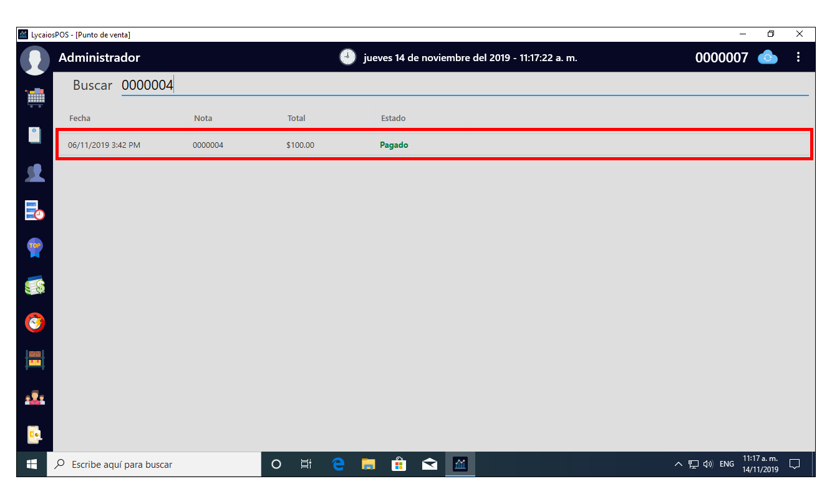The image size is (832, 504).
Task: Select the date cell 06/11/2019 3:42 PM
Action: [104, 145]
